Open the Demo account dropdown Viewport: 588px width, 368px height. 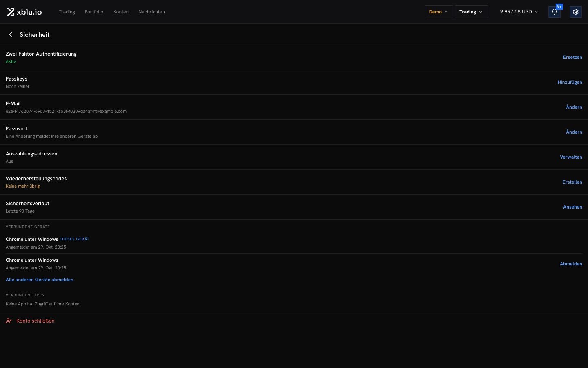tap(439, 12)
